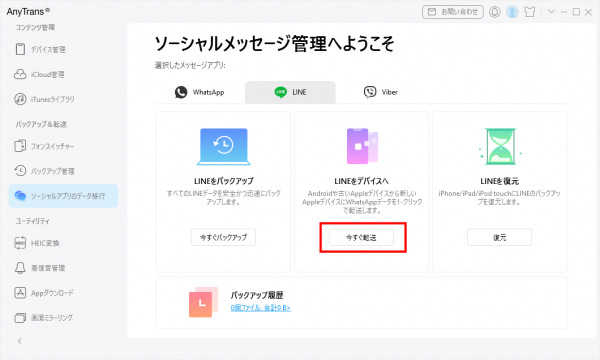Open 着信音管理 bell icon entry
The image size is (600, 360).
click(40, 268)
